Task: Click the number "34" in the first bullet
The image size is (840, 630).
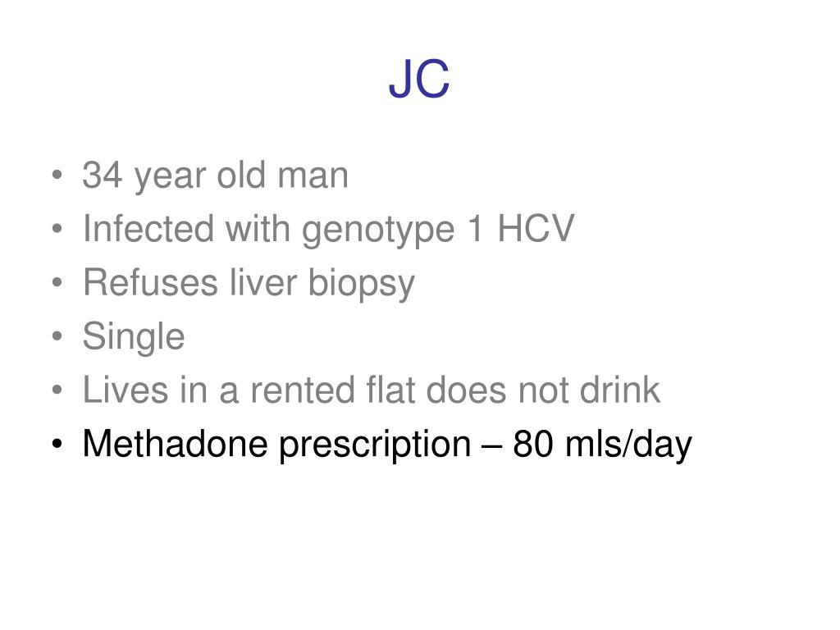Action: (103, 176)
